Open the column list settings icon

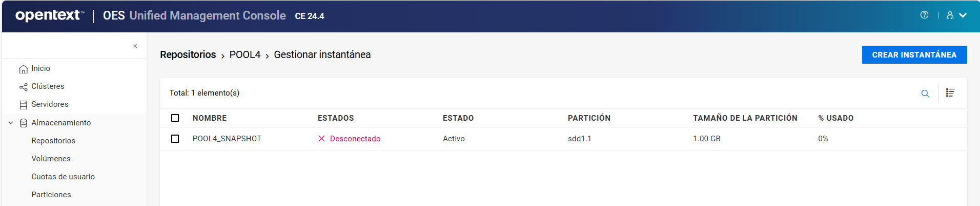[950, 93]
